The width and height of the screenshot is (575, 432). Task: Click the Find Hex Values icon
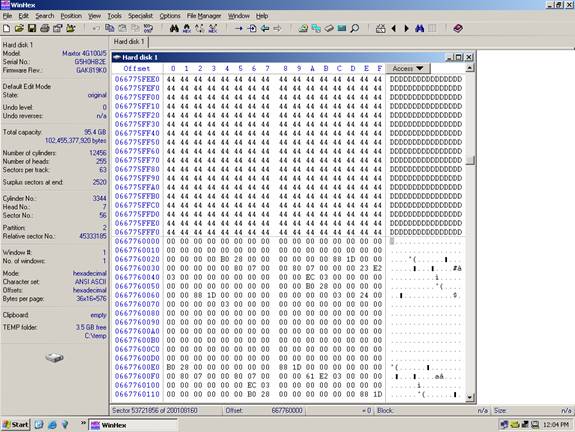pos(187,28)
